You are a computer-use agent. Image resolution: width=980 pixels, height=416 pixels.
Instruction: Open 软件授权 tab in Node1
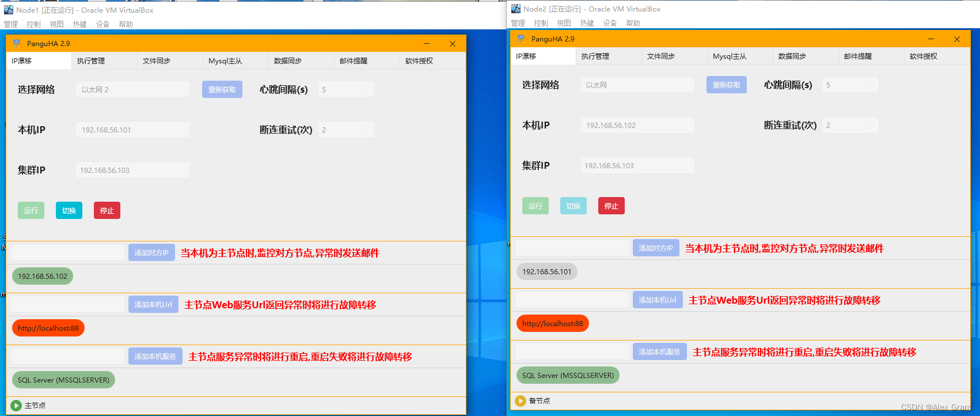pos(432,60)
